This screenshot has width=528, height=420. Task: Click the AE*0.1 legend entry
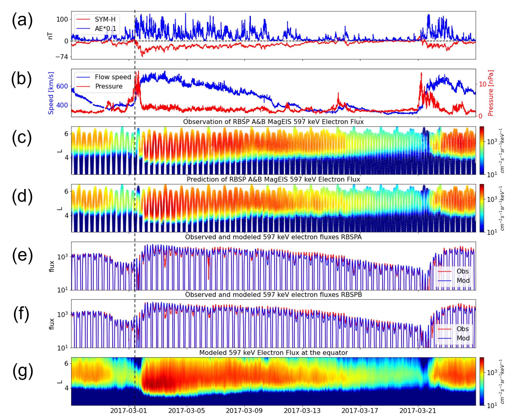(x=105, y=29)
